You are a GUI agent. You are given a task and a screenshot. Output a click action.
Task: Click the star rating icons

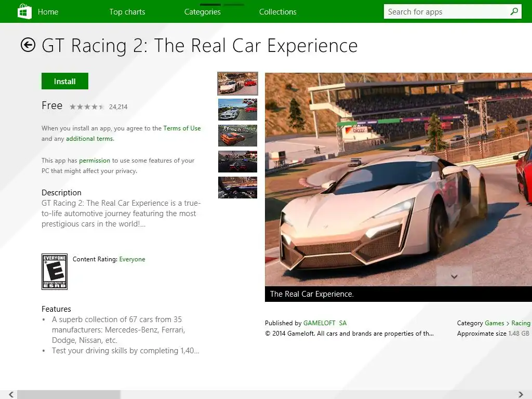87,107
